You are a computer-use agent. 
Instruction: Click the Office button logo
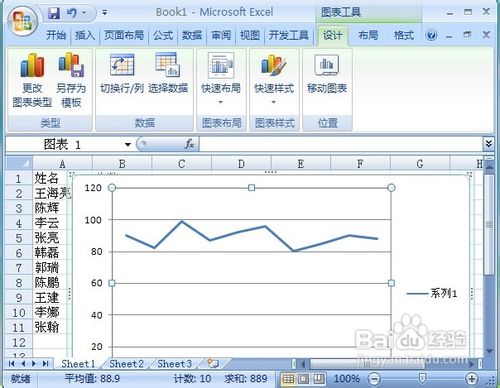(x=22, y=22)
